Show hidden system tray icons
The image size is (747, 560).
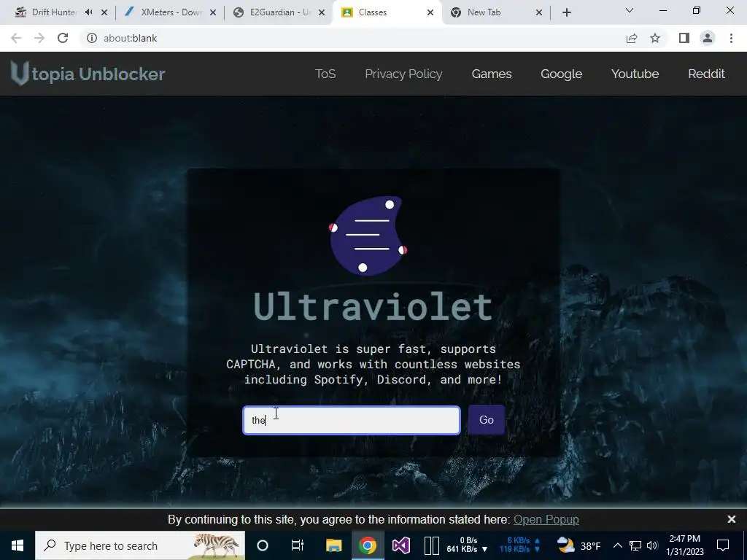point(617,545)
